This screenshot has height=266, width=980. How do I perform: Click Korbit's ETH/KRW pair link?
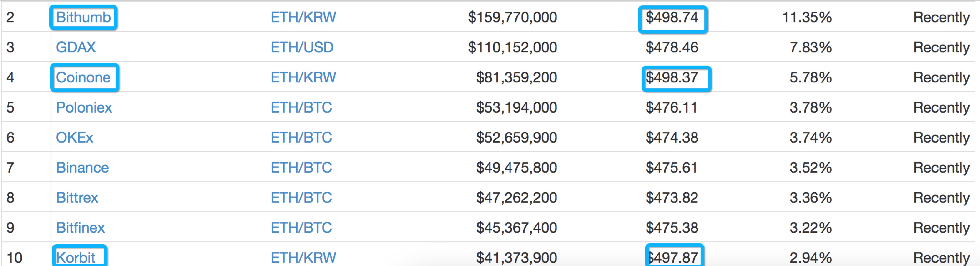pos(304,258)
